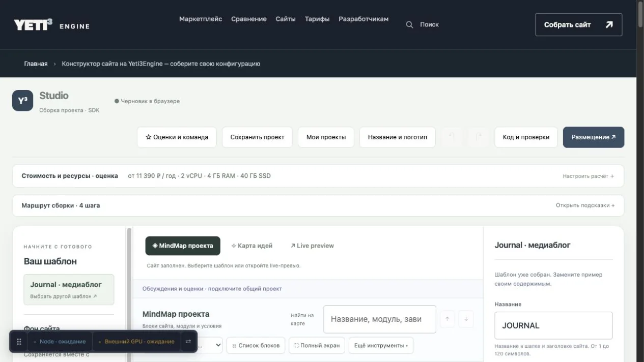This screenshot has width=644, height=362.
Task: Click Journal · медиаблог heading in right panel
Action: pos(533,245)
